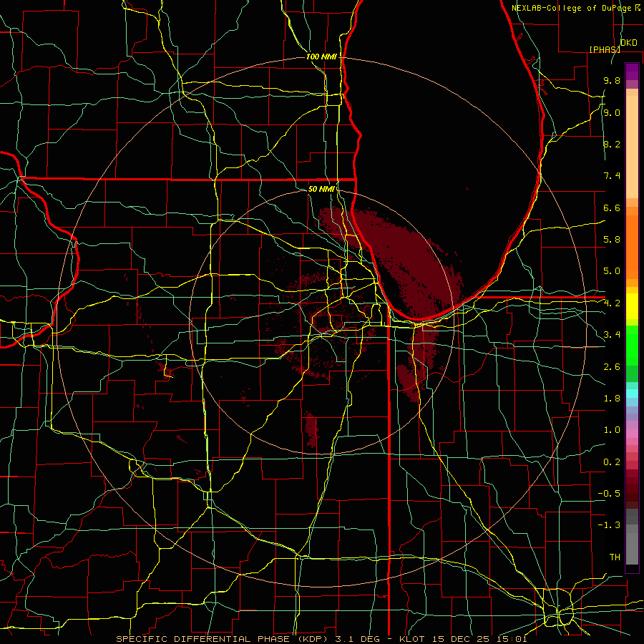Click the 8.2 scale label

tap(612, 144)
